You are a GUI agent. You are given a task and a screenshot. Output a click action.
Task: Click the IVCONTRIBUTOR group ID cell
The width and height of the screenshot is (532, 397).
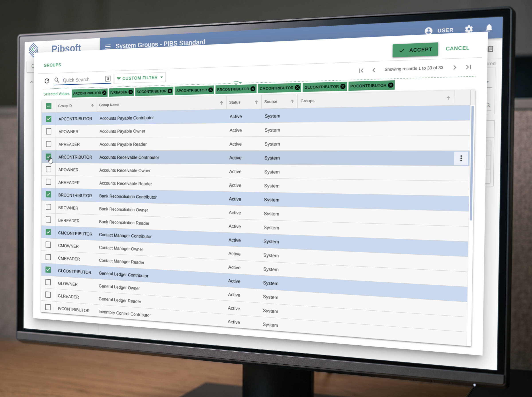[74, 309]
